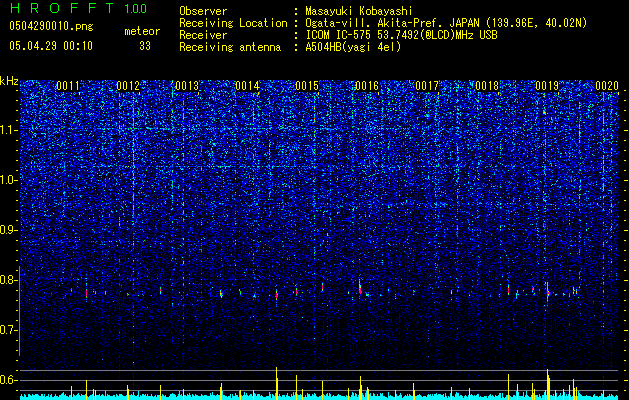Select the filename 0504290010.png
629x400 pixels.
(x=51, y=26)
